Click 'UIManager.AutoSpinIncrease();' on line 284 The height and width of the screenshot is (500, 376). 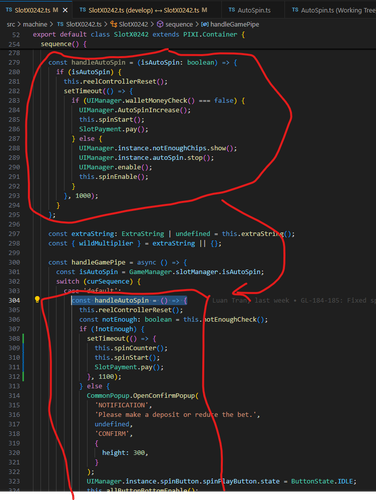[x=135, y=110]
